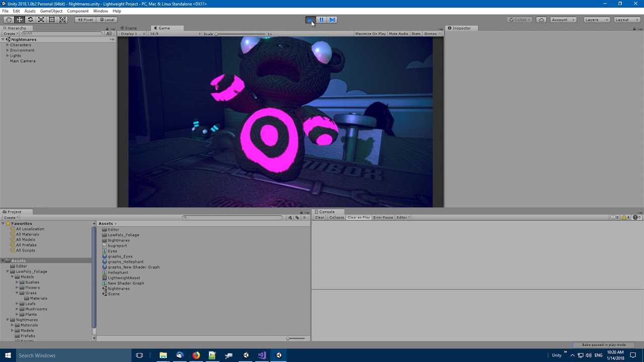Expand the Lights hierarchy item
The image size is (644, 362).
pos(8,56)
